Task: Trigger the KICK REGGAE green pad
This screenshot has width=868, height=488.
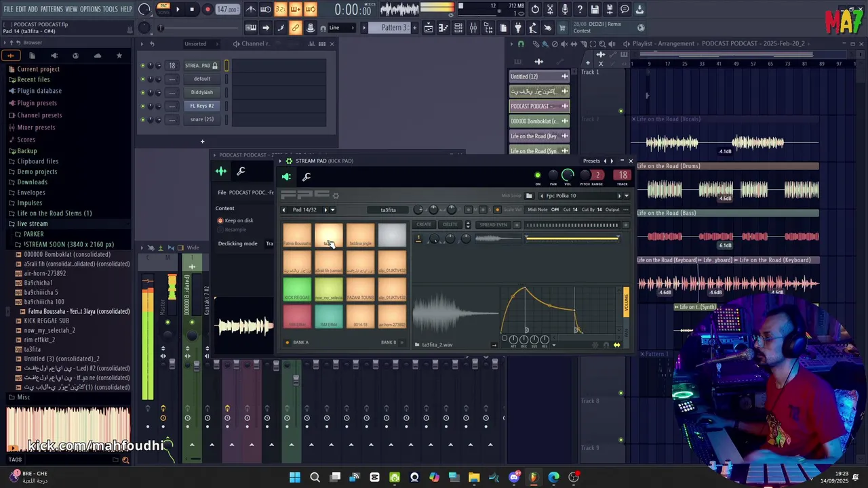Action: point(297,289)
